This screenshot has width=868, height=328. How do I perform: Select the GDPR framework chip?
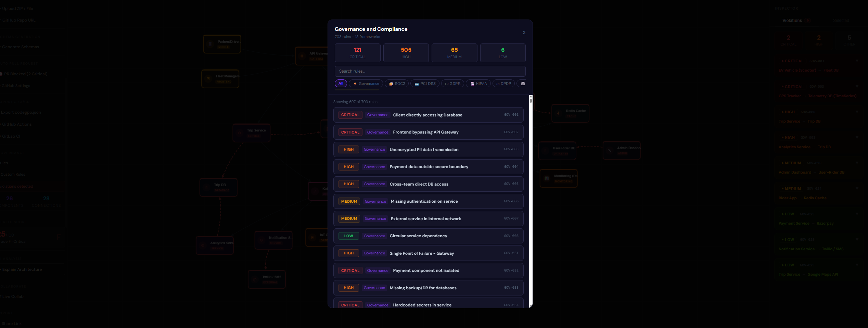point(452,84)
